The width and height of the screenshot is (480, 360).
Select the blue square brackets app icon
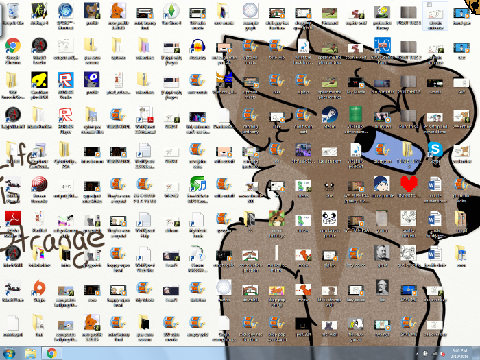pos(382,46)
